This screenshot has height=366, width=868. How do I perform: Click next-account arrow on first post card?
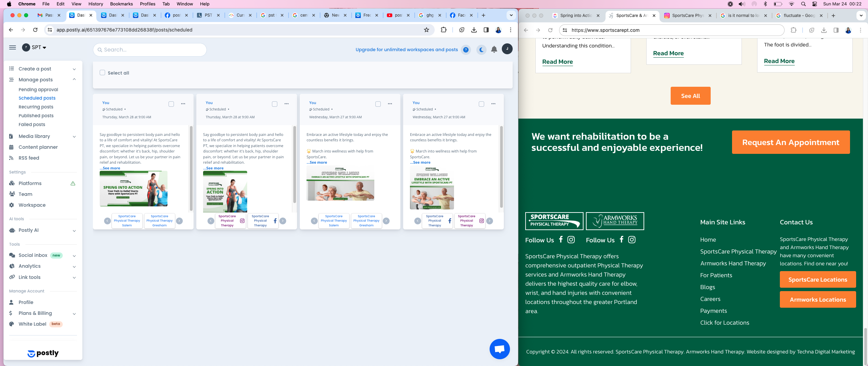pyautogui.click(x=179, y=221)
